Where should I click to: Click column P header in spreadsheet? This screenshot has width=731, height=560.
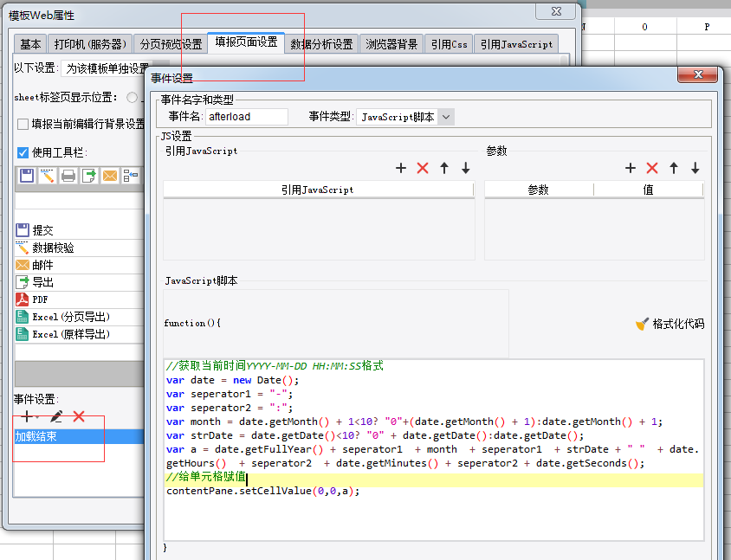[707, 27]
